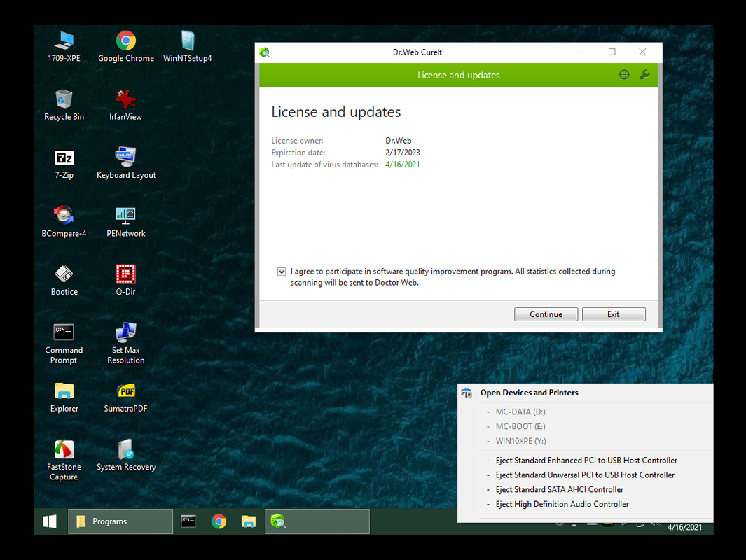Minimize the Dr.Web CureIt window

pos(582,52)
